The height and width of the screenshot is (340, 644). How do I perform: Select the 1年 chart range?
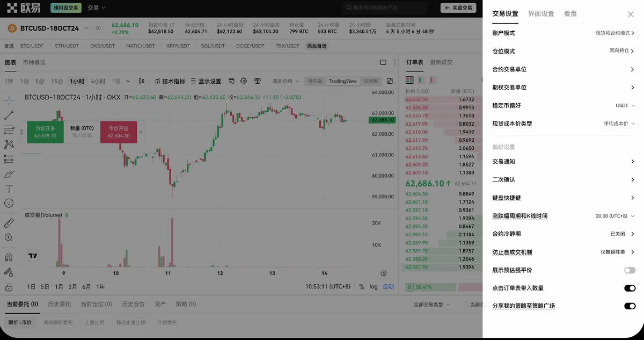pyautogui.click(x=100, y=287)
